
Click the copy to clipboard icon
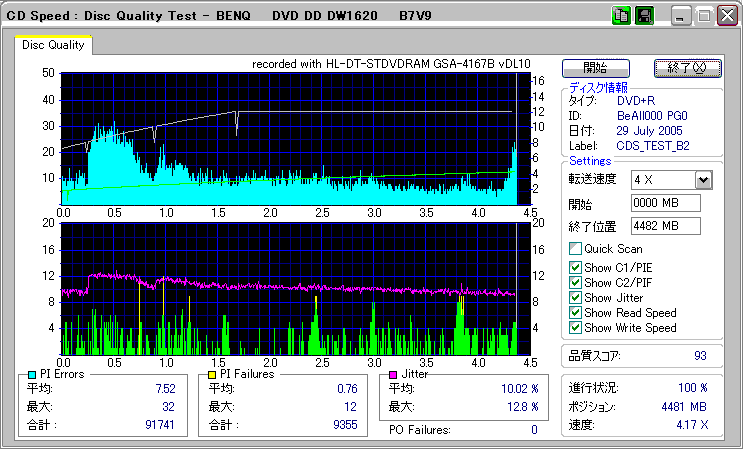click(x=621, y=16)
